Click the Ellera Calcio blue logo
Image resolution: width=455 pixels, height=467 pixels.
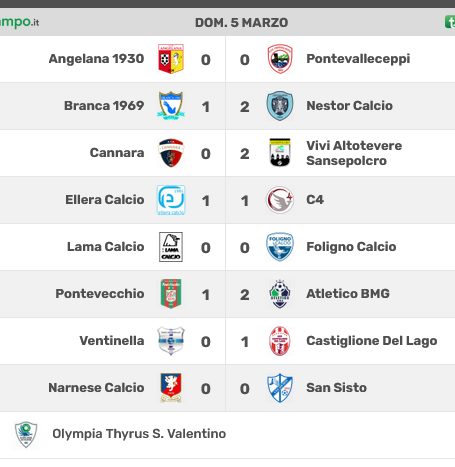pyautogui.click(x=171, y=200)
